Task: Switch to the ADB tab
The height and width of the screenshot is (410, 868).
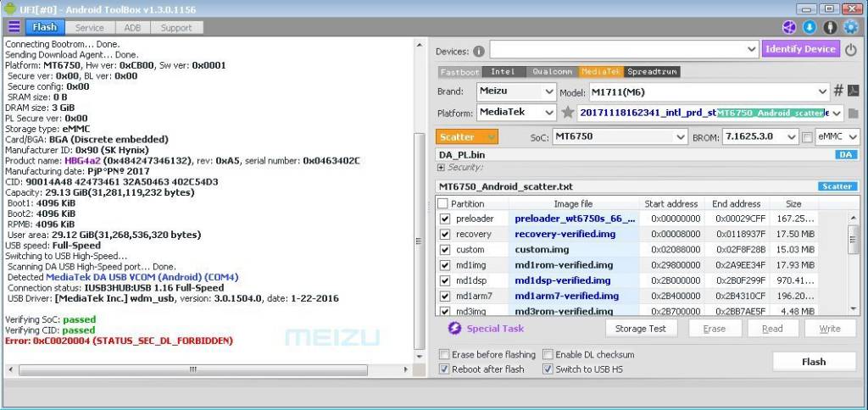Action: pos(132,28)
